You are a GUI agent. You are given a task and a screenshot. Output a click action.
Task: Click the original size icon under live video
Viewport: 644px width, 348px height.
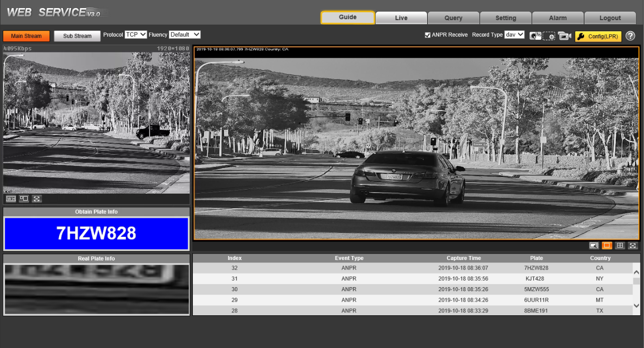[24, 199]
